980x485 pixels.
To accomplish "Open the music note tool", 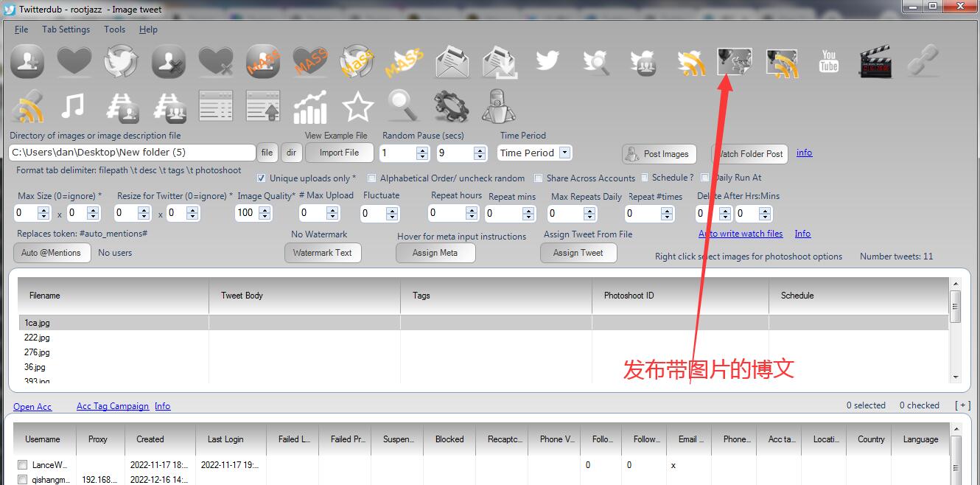I will [72, 107].
